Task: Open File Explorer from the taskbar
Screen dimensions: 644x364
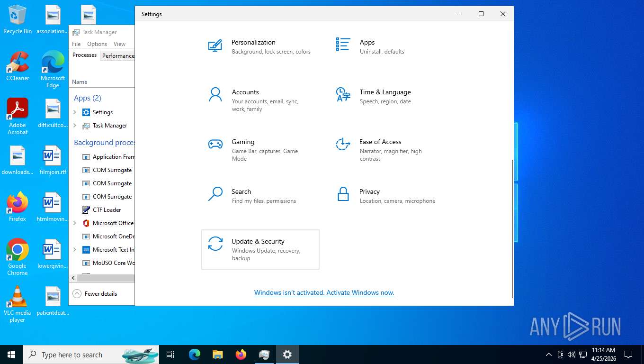Action: point(217,355)
